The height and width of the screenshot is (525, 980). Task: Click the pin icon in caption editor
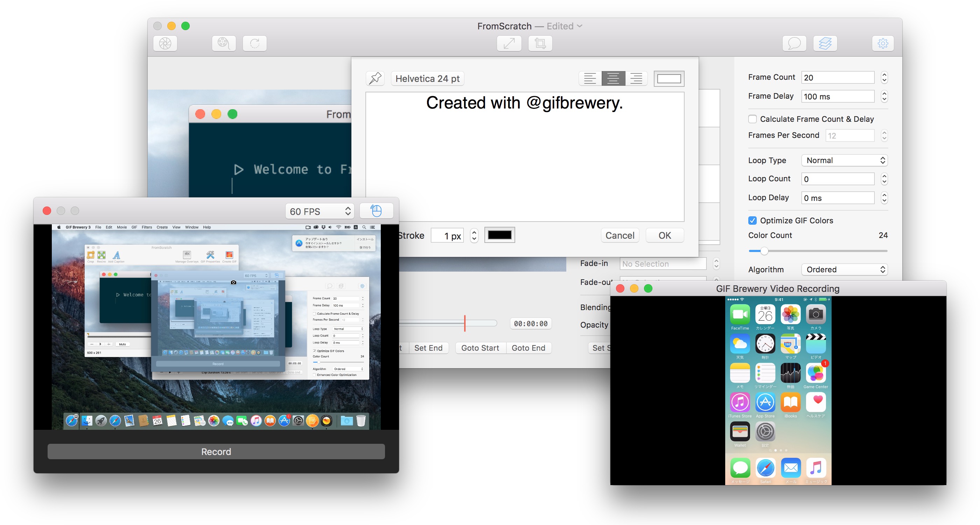375,78
